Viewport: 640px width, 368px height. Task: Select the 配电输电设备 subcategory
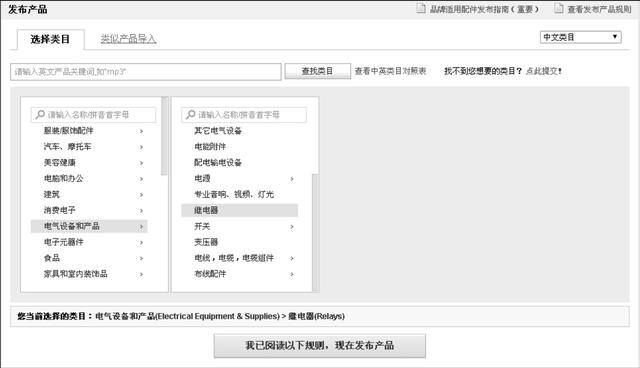click(x=218, y=162)
